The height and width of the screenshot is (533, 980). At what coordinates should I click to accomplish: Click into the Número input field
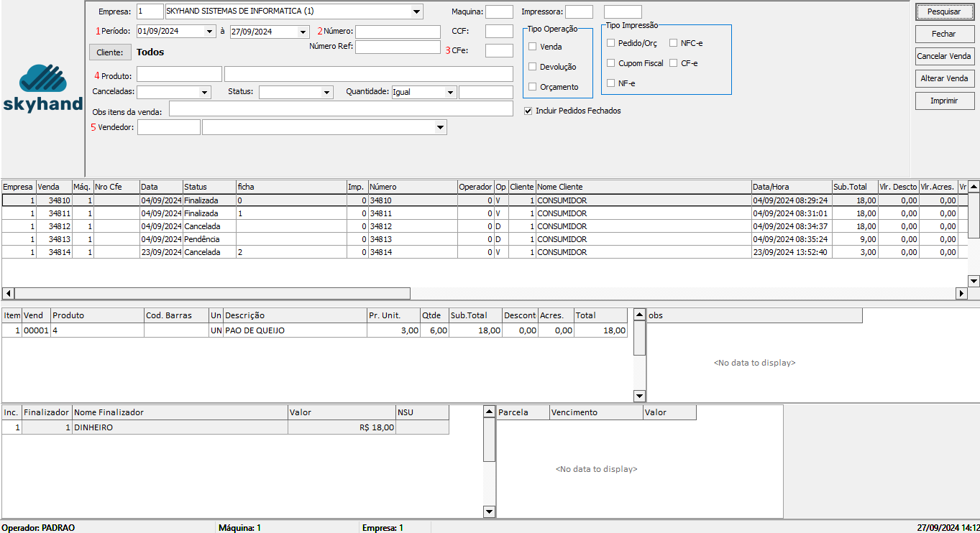tap(398, 32)
